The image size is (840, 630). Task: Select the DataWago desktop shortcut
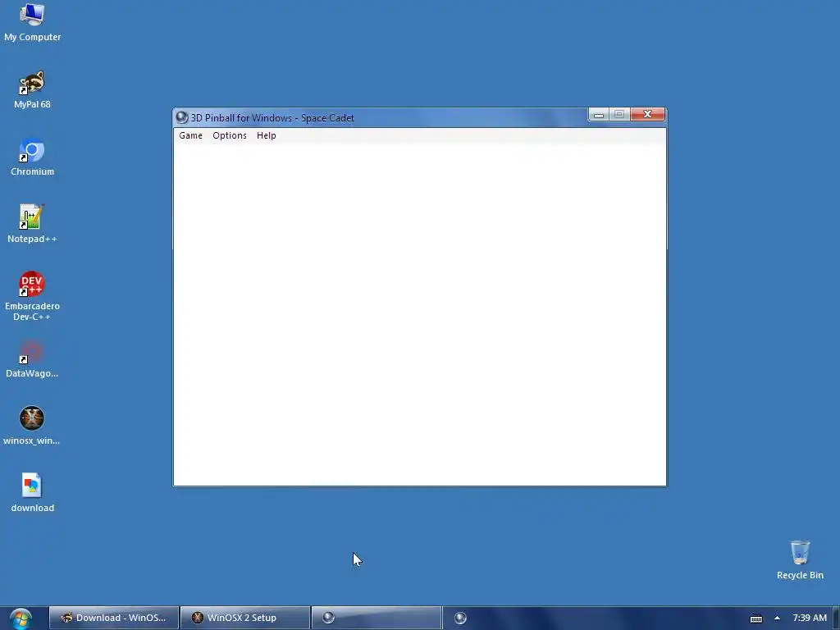click(32, 359)
